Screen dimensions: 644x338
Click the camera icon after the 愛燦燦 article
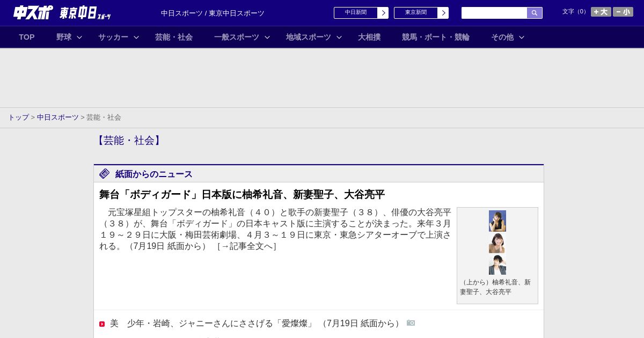[411, 323]
